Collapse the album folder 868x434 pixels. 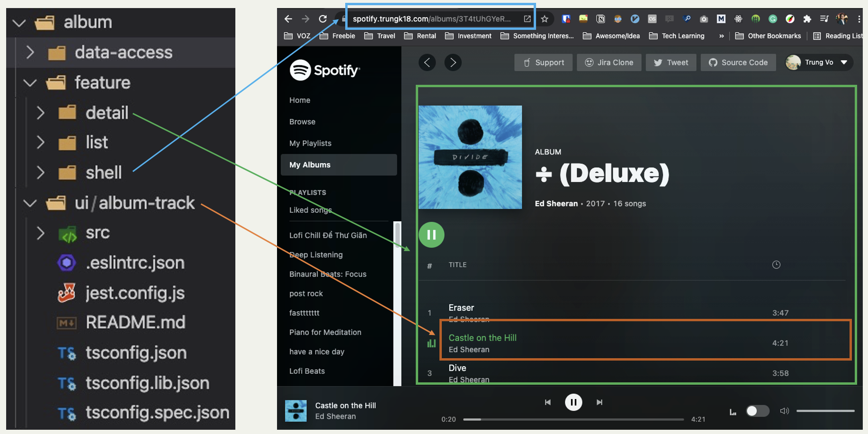coord(19,22)
